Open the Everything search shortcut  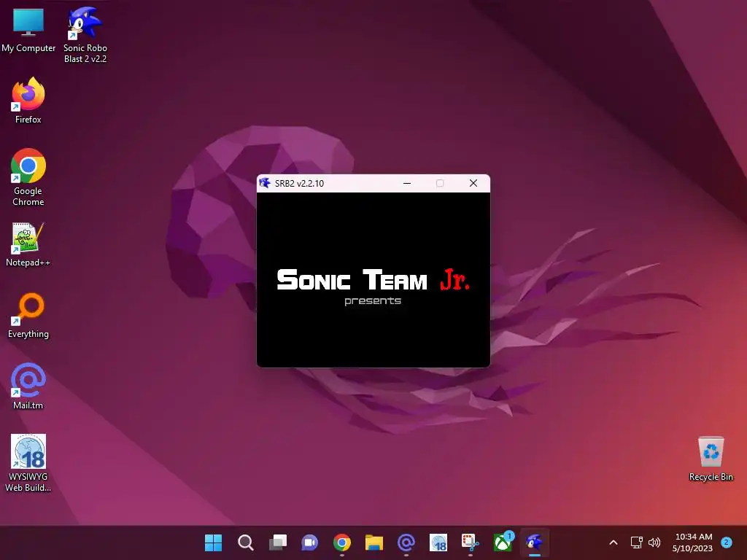click(28, 316)
